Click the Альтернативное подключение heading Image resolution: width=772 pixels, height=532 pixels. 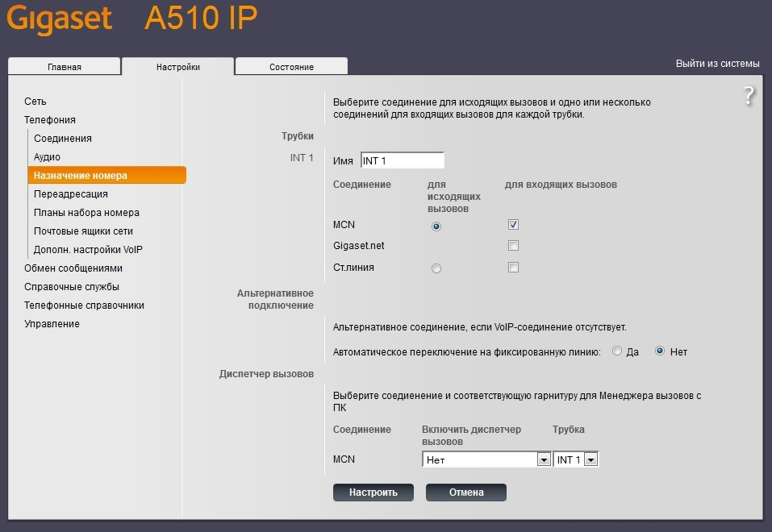point(275,299)
